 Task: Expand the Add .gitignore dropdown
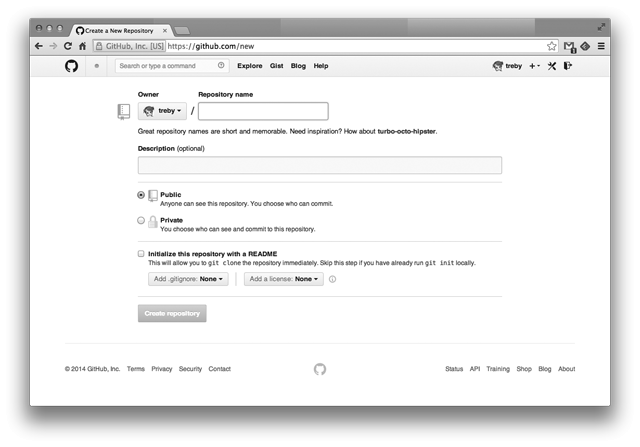[x=188, y=279]
